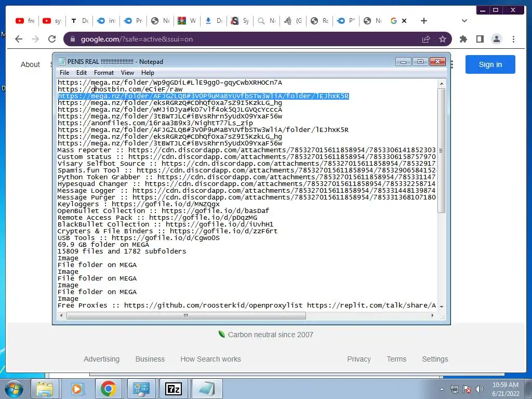Open File Explorer from the taskbar
The image size is (532, 399).
[x=45, y=389]
